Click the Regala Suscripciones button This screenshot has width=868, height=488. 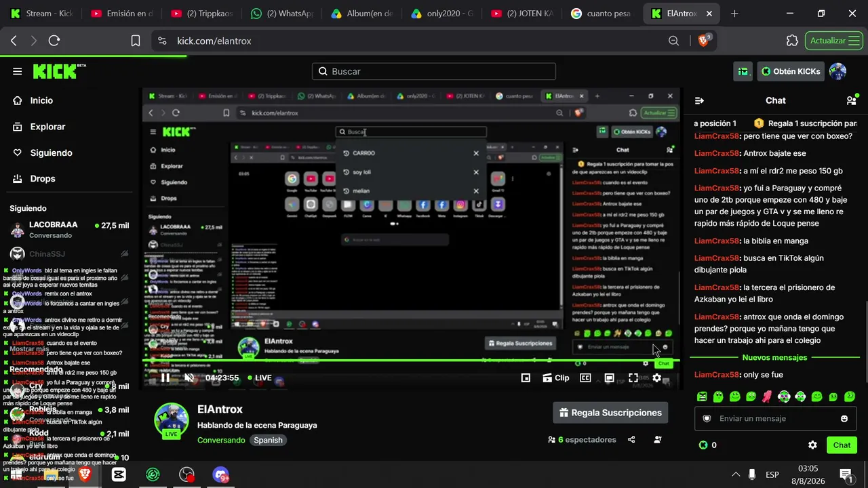[610, 413]
